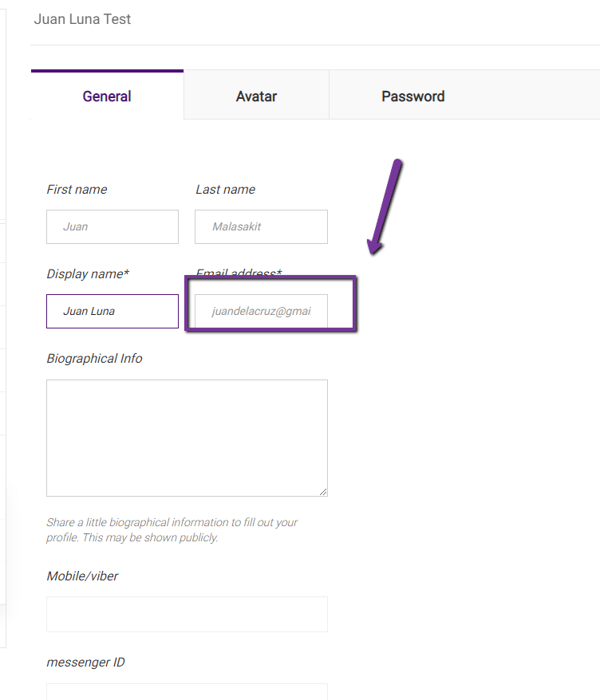
Task: Click the messenger ID label
Action: (x=85, y=663)
